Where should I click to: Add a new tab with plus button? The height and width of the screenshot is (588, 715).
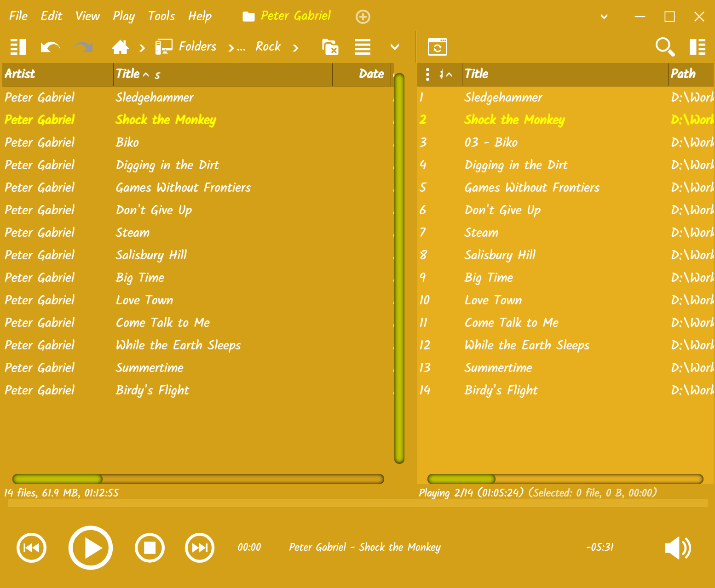pos(363,17)
